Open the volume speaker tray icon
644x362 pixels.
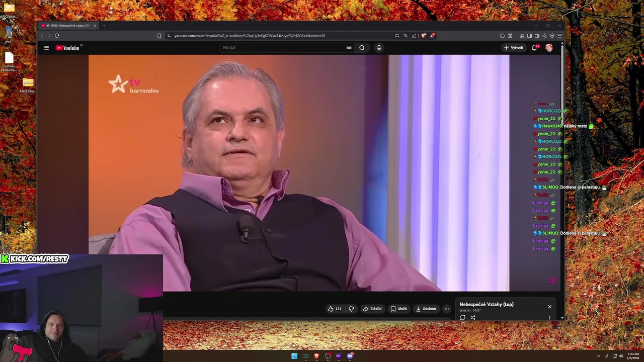tap(621, 356)
